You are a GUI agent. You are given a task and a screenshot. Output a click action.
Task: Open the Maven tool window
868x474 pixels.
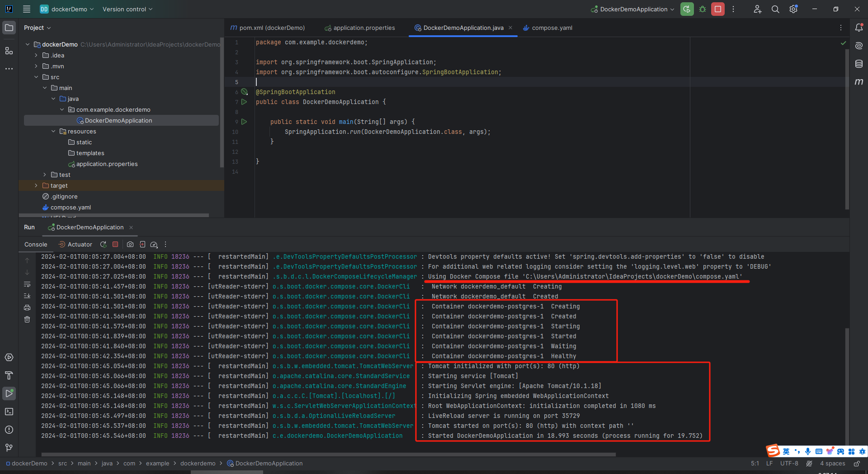(x=859, y=82)
